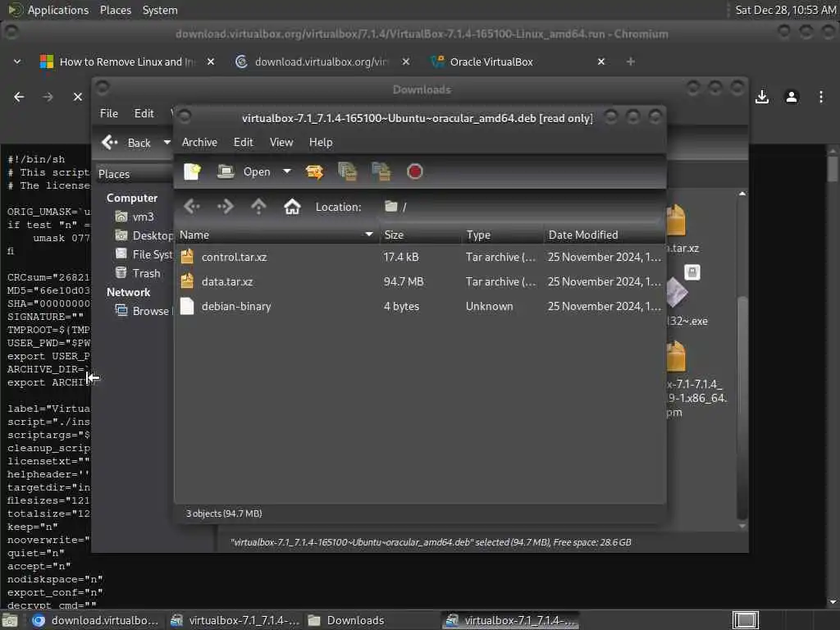This screenshot has width=840, height=630.
Task: Select the data.tar.xz file row
Action: [x=420, y=282]
